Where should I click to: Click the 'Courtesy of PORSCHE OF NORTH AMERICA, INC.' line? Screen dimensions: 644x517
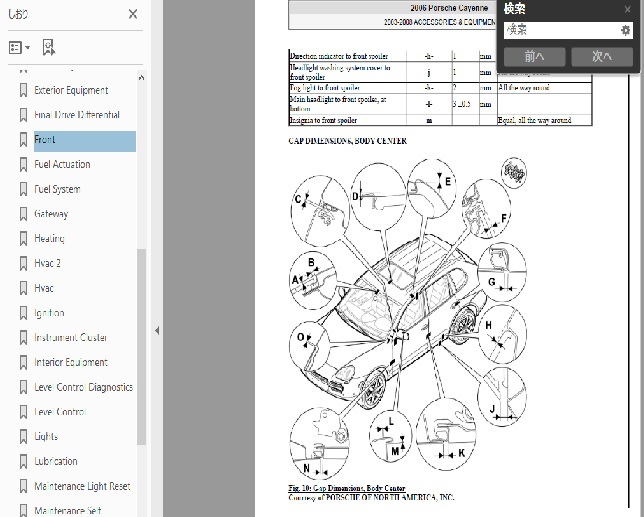371,497
